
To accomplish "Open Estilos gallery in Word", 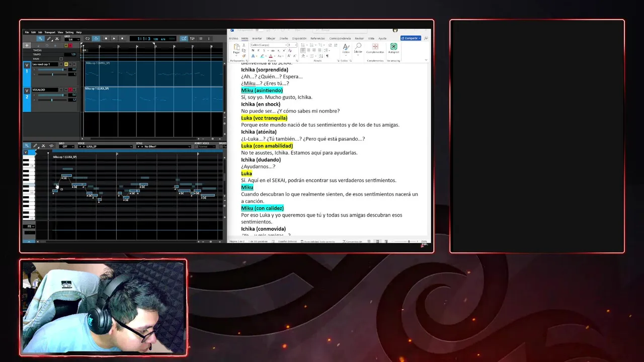I will coord(346,49).
